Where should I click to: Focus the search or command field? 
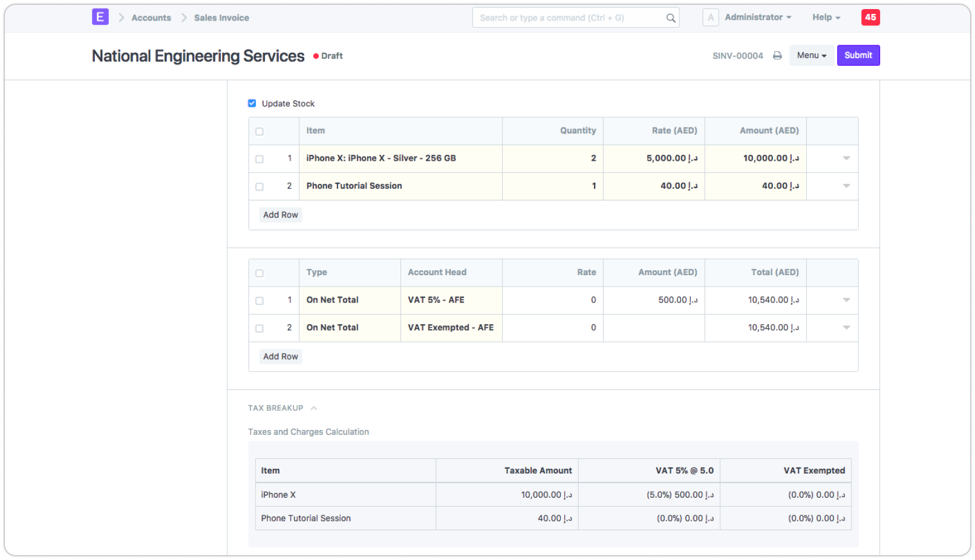coord(575,18)
